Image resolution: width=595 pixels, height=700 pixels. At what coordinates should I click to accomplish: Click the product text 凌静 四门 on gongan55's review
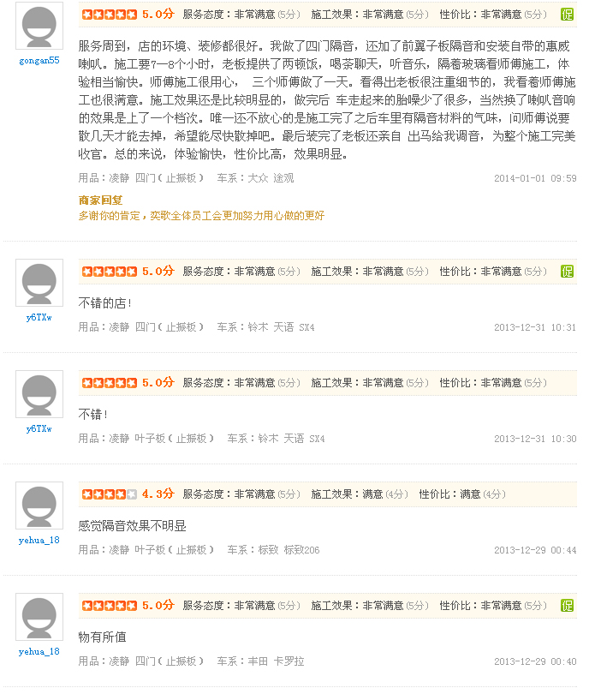coord(133,178)
